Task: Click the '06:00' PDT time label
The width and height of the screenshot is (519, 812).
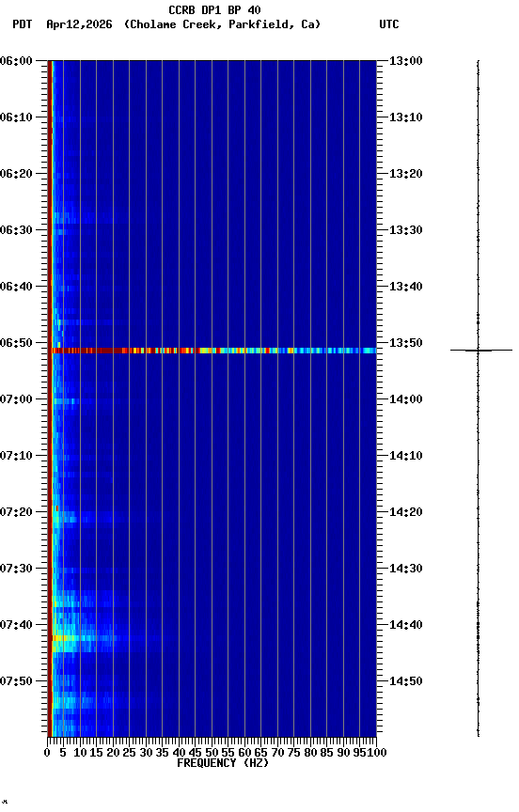Action: [16, 60]
